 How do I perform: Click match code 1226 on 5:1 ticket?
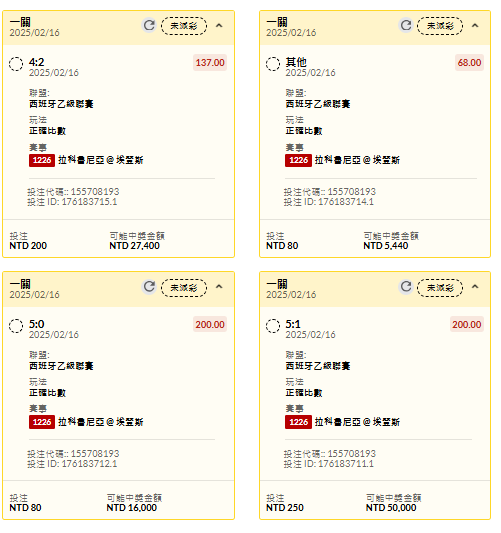[x=298, y=422]
